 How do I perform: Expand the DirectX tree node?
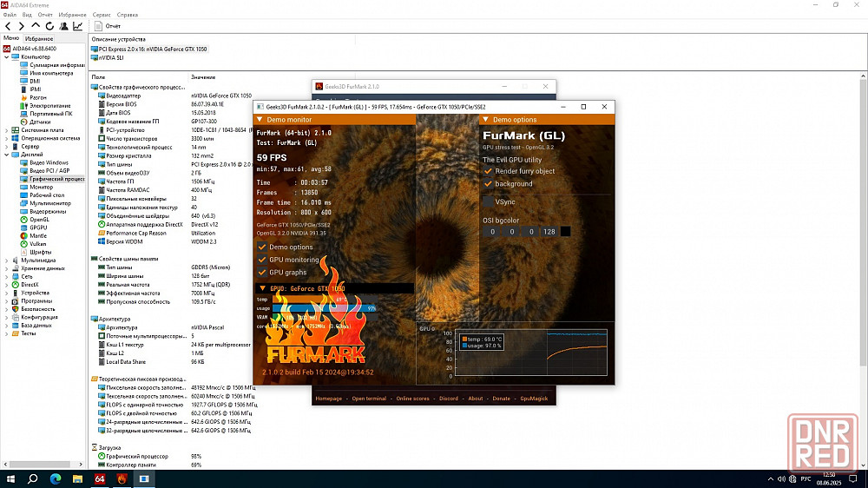point(7,285)
